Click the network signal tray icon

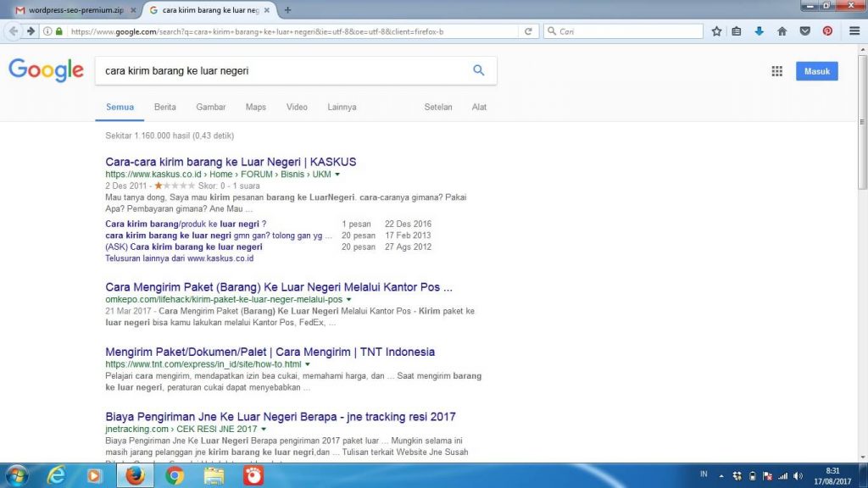tap(782, 476)
